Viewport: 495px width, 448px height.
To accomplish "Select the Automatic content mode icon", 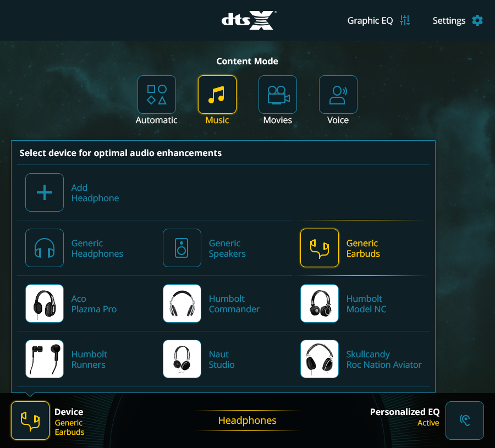I will click(x=157, y=95).
